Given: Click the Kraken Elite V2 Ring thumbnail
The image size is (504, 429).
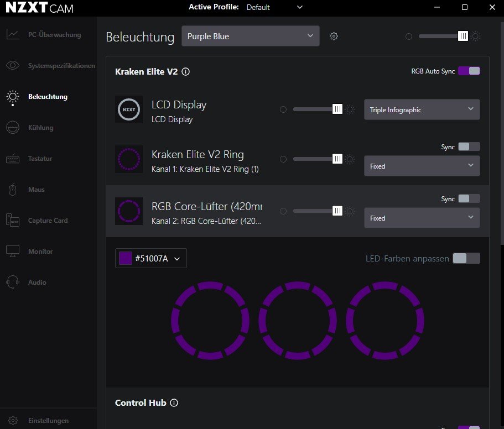Looking at the screenshot, I should click(x=129, y=159).
